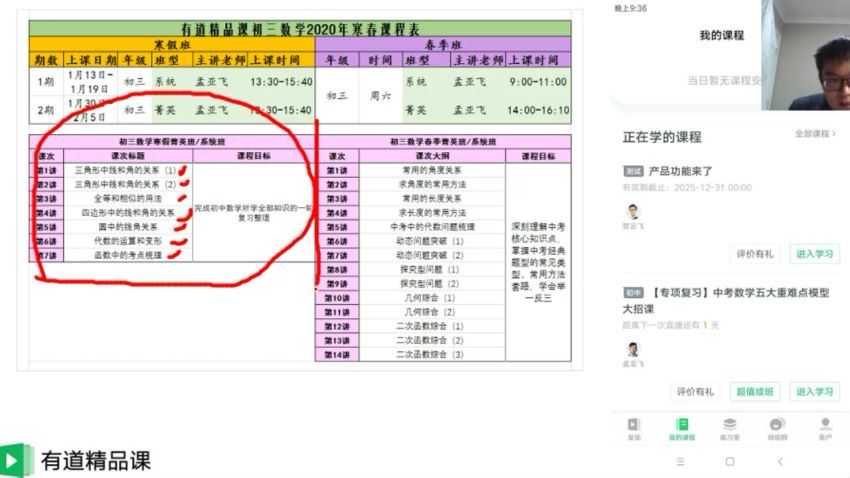The height and width of the screenshot is (478, 850).
Task: Click spring lesson 求长度的常用方法
Action: pos(432,212)
